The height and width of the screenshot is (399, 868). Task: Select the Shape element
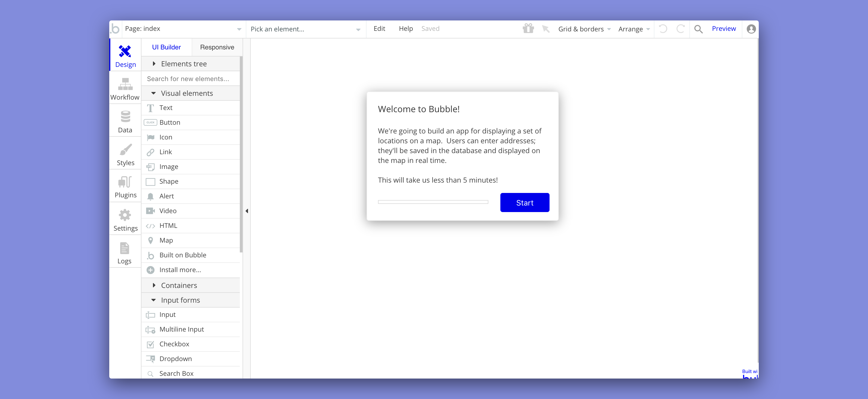coord(191,181)
